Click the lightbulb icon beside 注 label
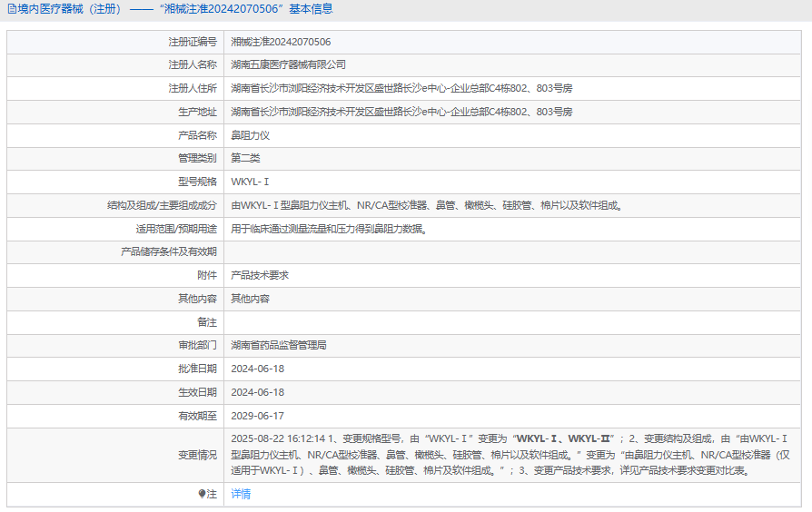This screenshot has height=512, width=812. [x=202, y=494]
